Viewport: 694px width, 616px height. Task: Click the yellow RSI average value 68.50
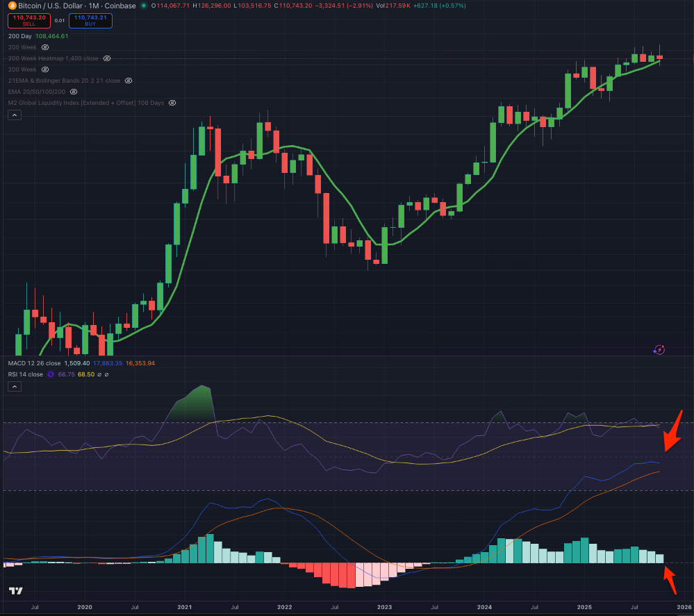[86, 374]
